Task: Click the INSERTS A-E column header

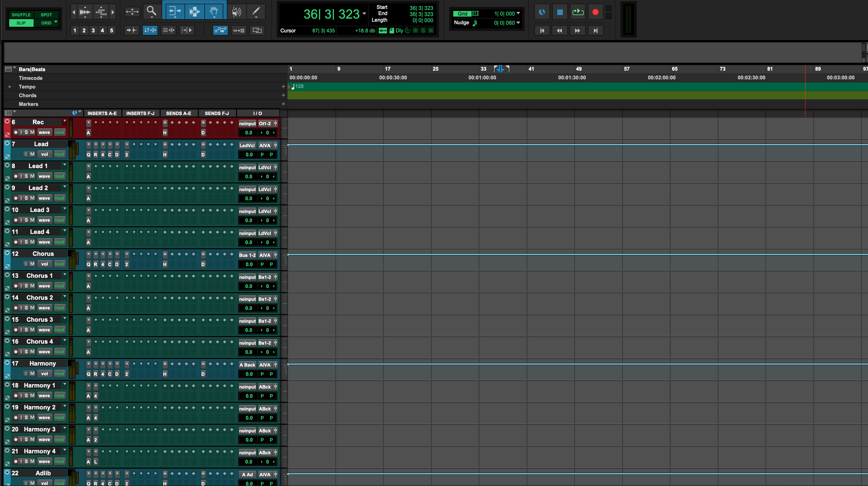Action: click(x=102, y=113)
